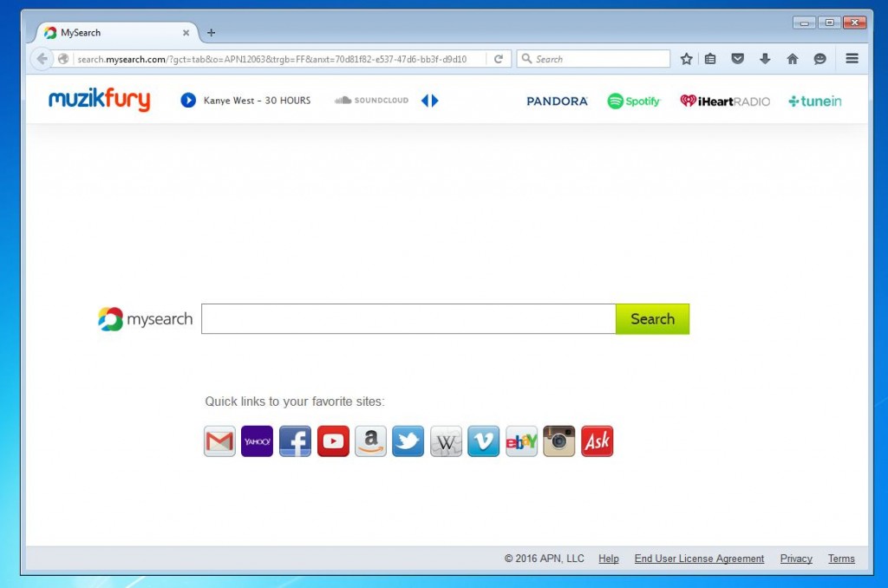Open the Terms footer link
The image size is (888, 588).
click(841, 559)
